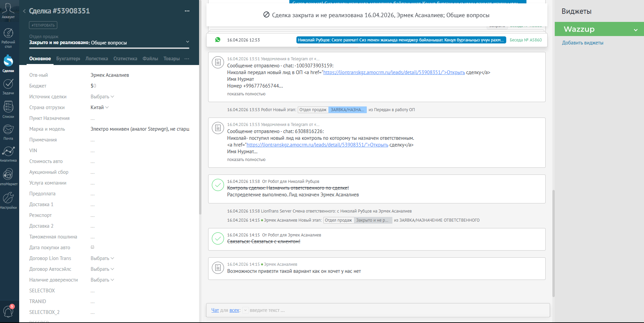Edit Стоимость авто empty field

click(x=140, y=161)
